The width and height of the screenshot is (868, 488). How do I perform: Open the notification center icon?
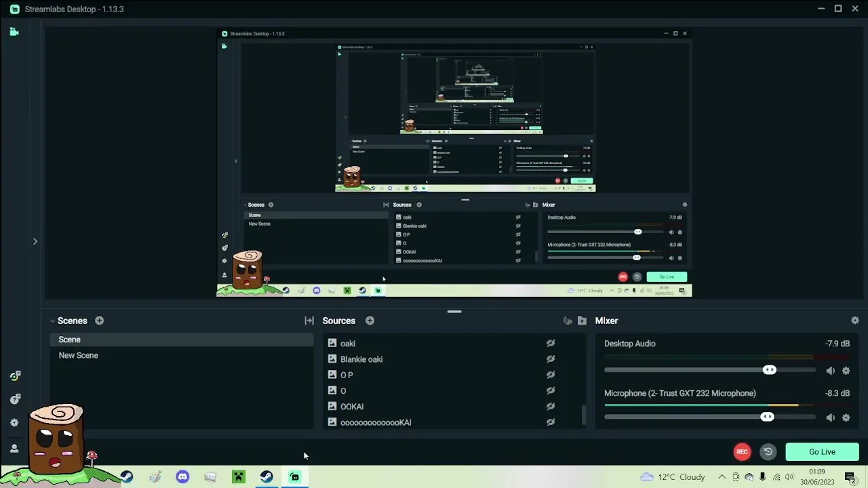[850, 477]
